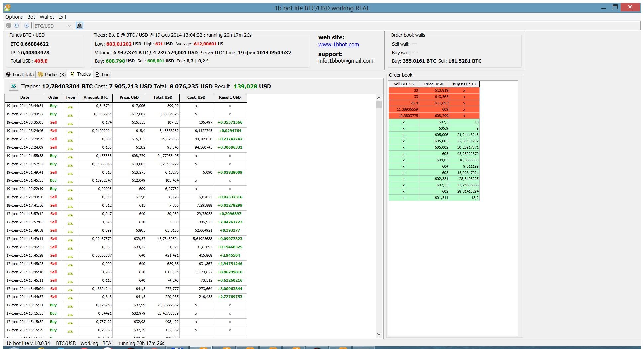Click order book buy amount 45,25020379

[468, 154]
